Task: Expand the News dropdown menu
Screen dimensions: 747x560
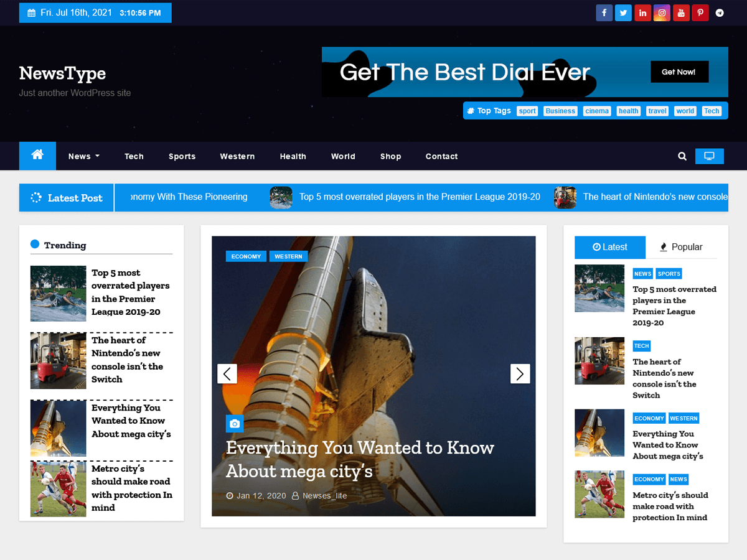Action: [x=83, y=156]
